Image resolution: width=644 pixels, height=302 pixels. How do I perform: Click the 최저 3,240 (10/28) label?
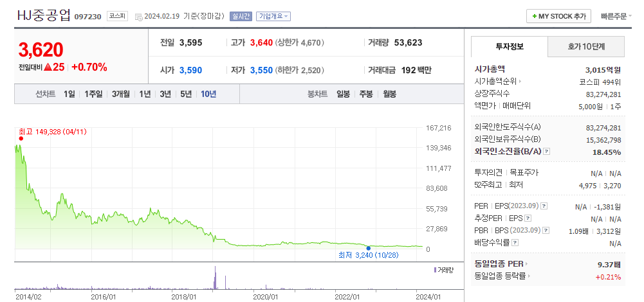point(369,255)
